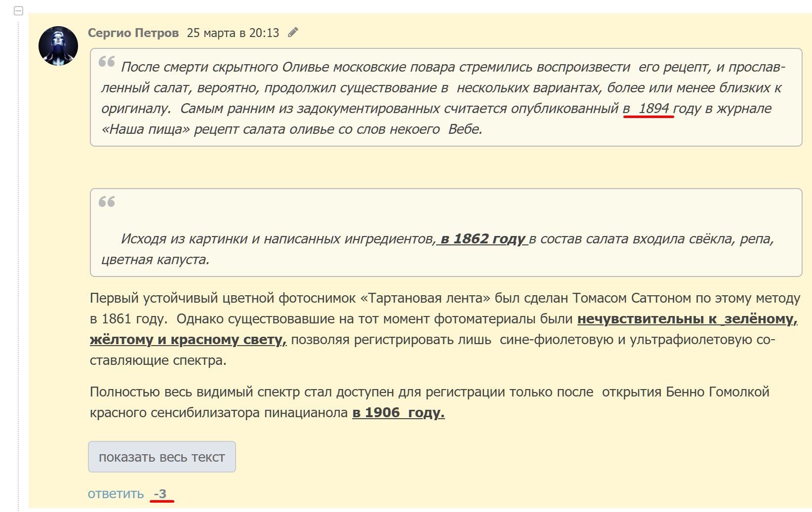The height and width of the screenshot is (512, 812).
Task: Click the timestamp 25 марта в 20:13
Action: 233,33
